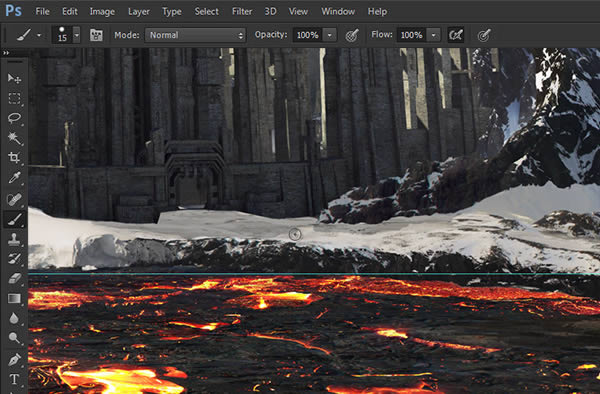Screen dimensions: 600x394
Task: Toggle pressure for opacity
Action: 352,35
